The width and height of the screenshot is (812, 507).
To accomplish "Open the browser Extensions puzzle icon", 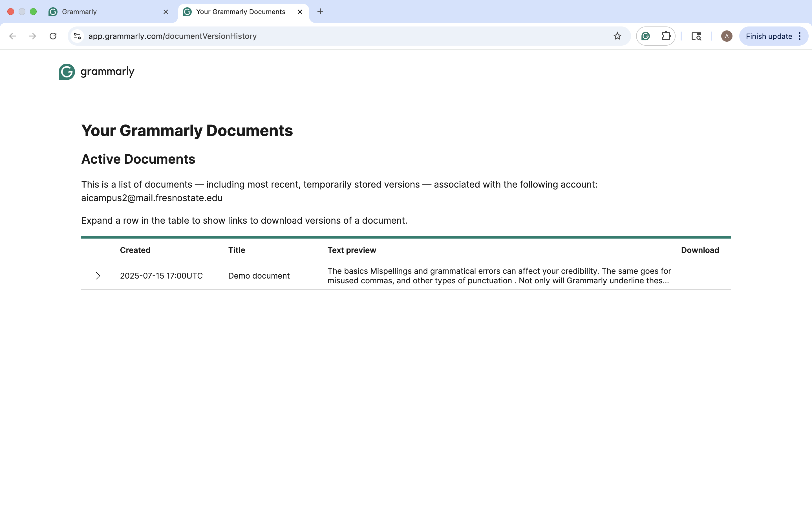I will (x=666, y=36).
